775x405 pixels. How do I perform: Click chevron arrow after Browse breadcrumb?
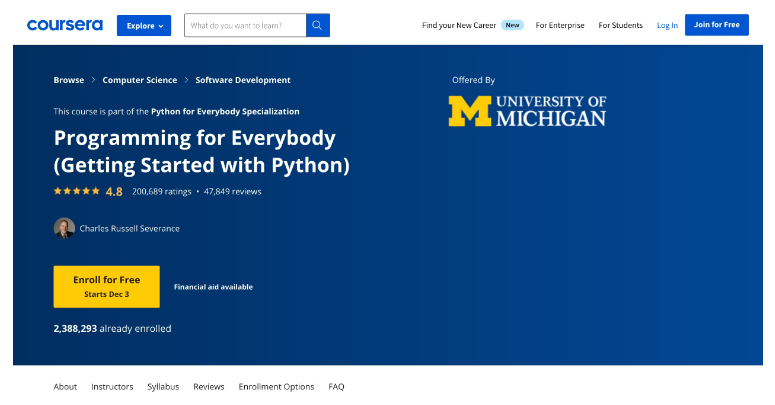pos(93,80)
